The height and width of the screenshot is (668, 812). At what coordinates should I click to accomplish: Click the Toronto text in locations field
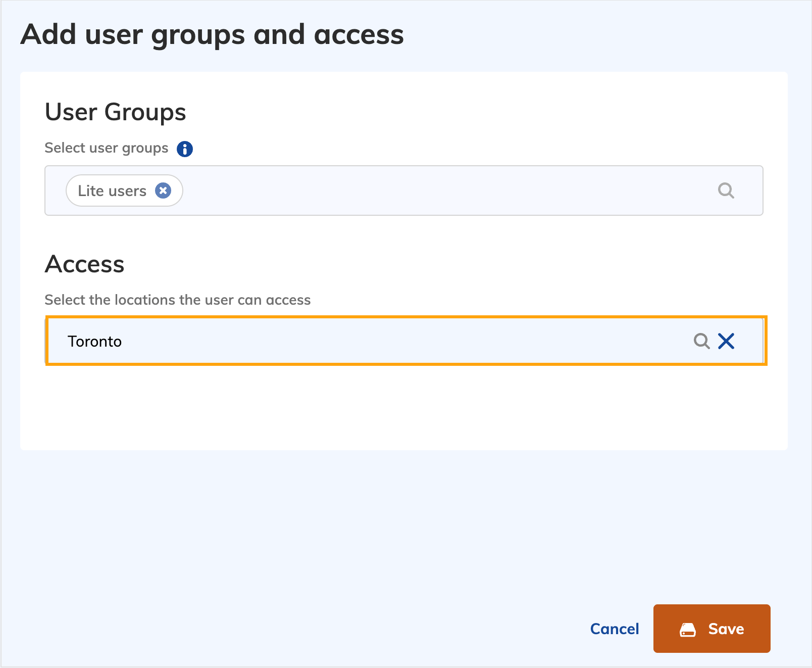95,342
